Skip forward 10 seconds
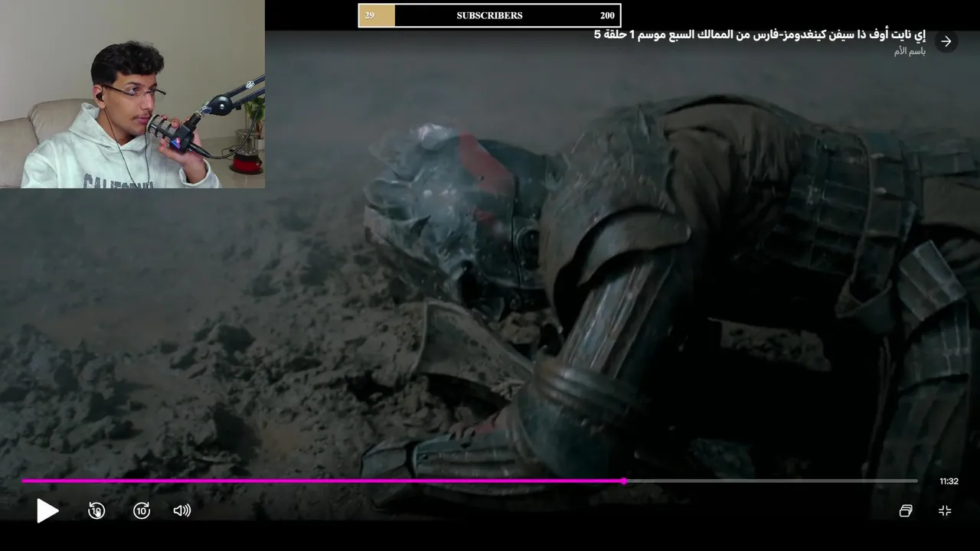The image size is (980, 551). [x=142, y=510]
